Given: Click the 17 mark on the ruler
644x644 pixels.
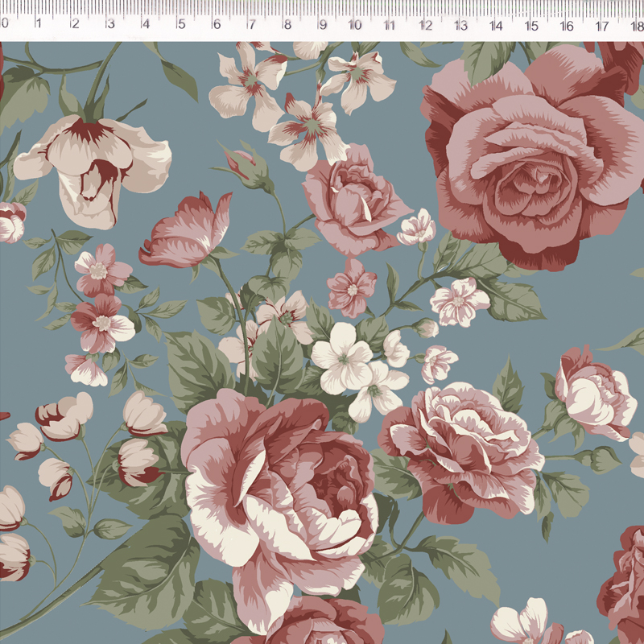Looking at the screenshot, I should [601, 24].
